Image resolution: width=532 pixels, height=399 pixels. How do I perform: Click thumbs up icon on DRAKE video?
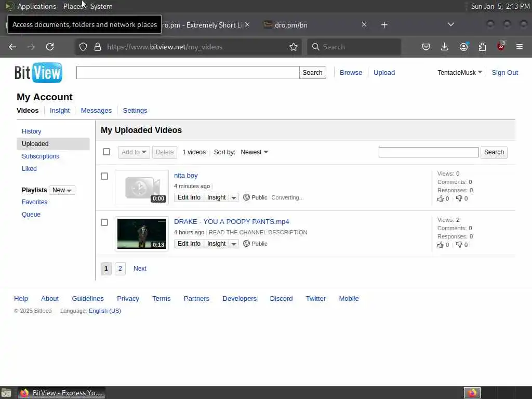point(441,245)
